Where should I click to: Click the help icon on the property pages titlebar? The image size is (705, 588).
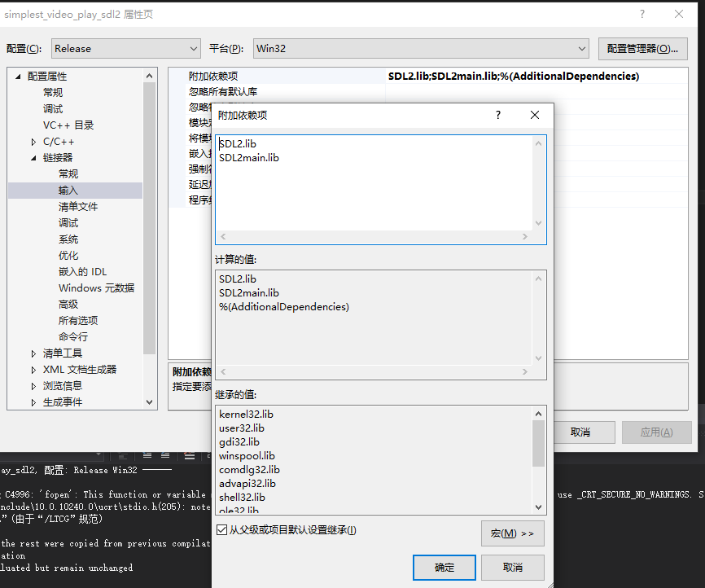(642, 14)
